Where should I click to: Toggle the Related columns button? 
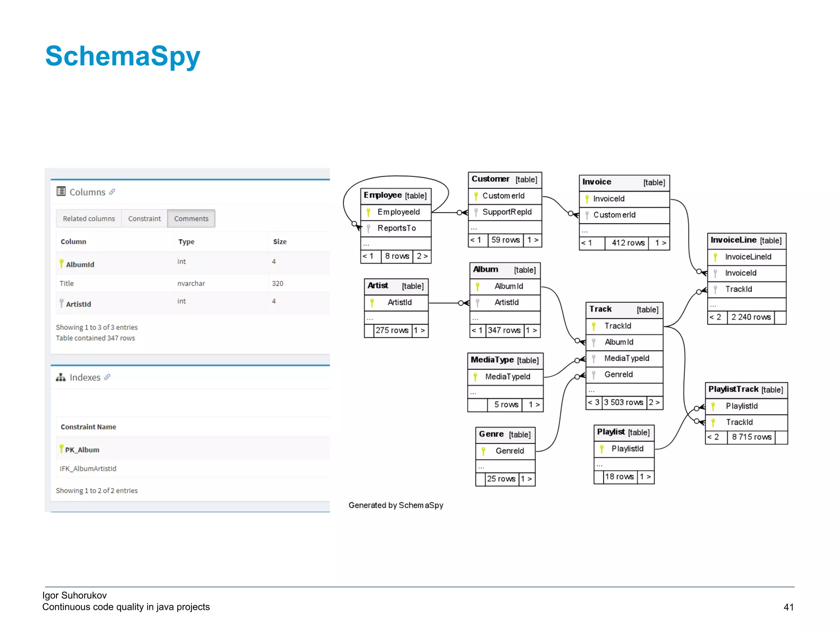[x=89, y=218]
